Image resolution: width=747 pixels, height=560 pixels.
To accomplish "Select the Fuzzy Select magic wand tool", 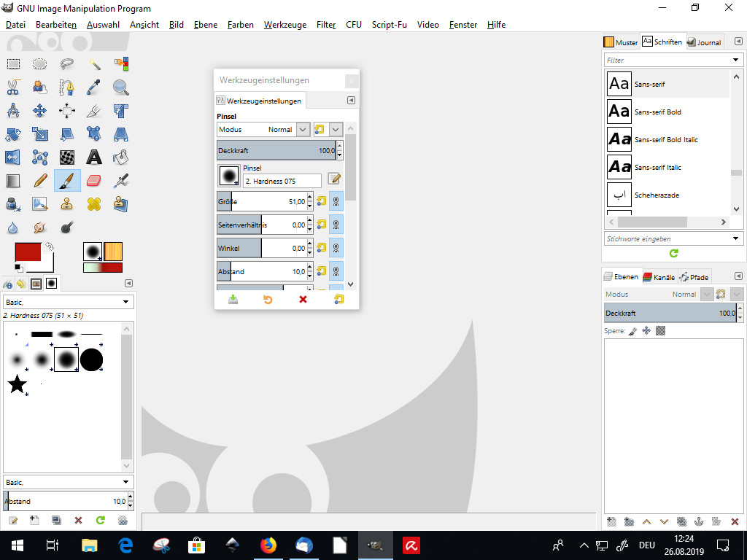I will pos(94,64).
